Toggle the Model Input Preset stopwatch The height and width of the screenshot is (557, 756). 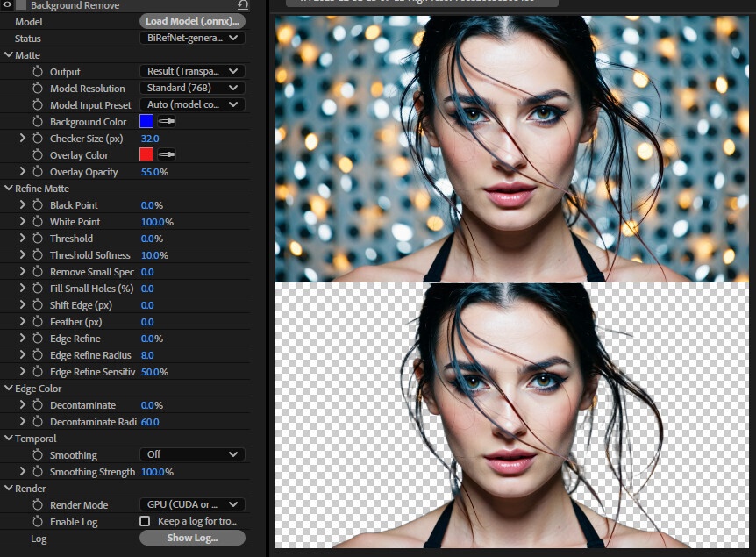(38, 105)
